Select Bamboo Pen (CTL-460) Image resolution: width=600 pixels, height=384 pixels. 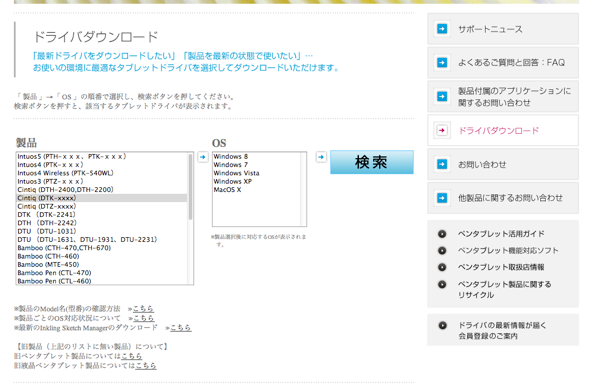click(102, 281)
